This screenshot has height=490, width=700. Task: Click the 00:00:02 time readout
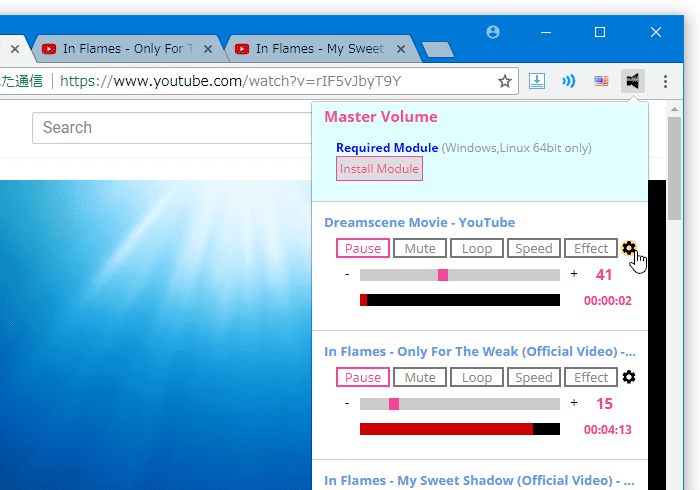[x=608, y=300]
